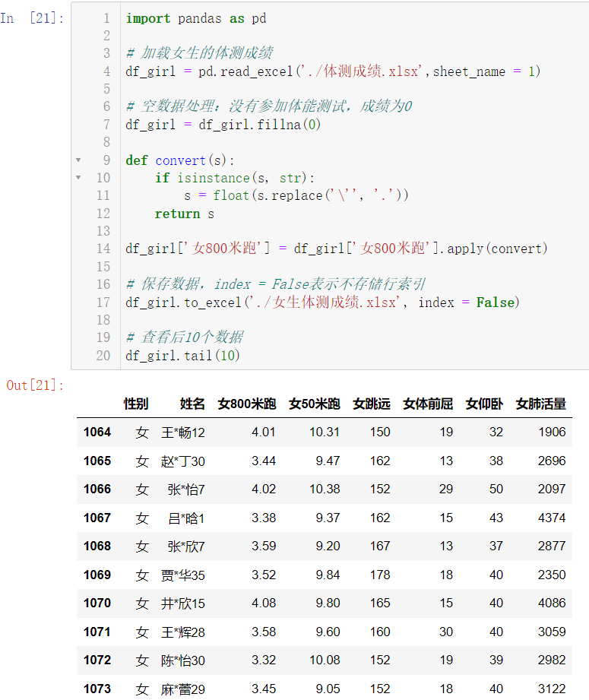The height and width of the screenshot is (700, 589).
Task: Click the '女跳远' column header
Action: click(x=372, y=404)
